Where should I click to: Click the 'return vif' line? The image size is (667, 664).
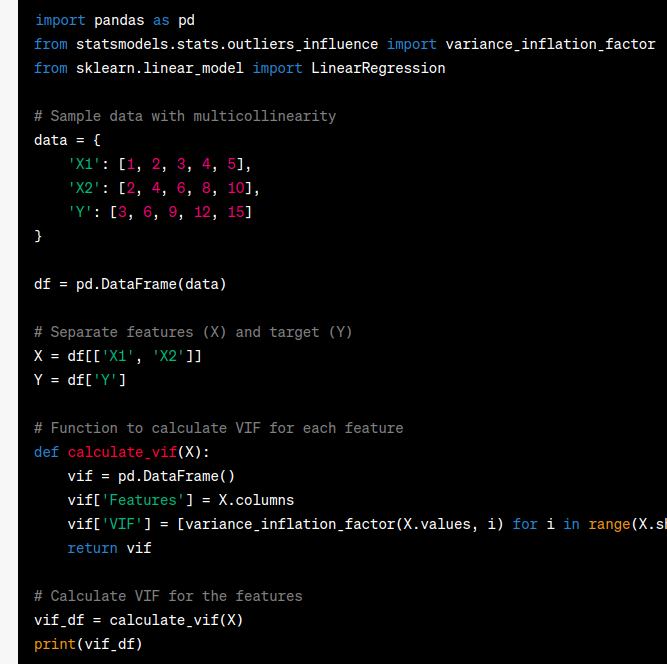pos(109,548)
